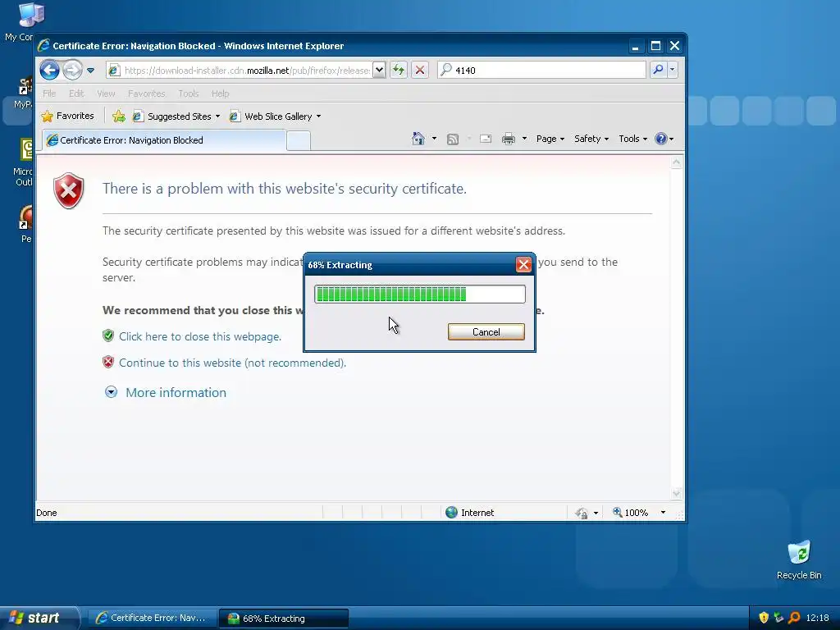Click the More information round arrow icon
Viewport: 840px width, 630px height.
pos(111,392)
